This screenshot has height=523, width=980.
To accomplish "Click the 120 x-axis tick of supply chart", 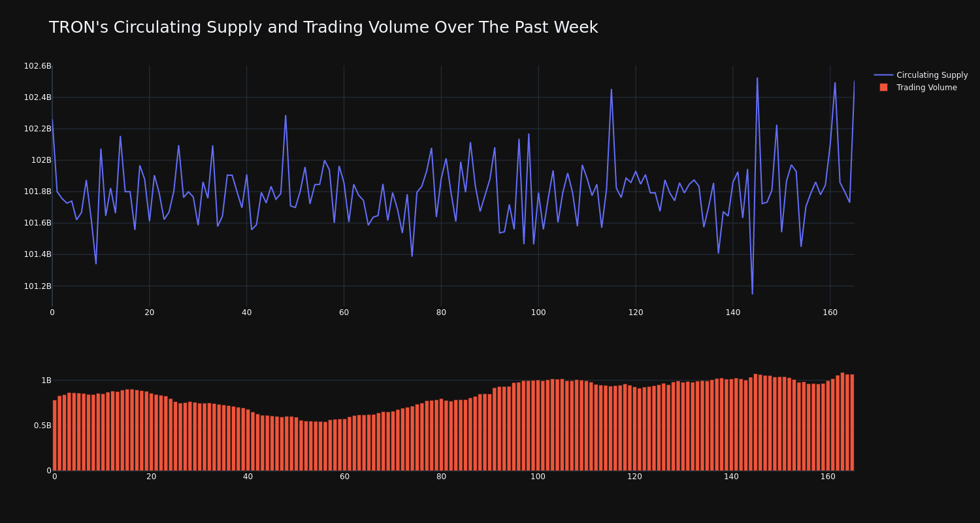I will point(636,312).
